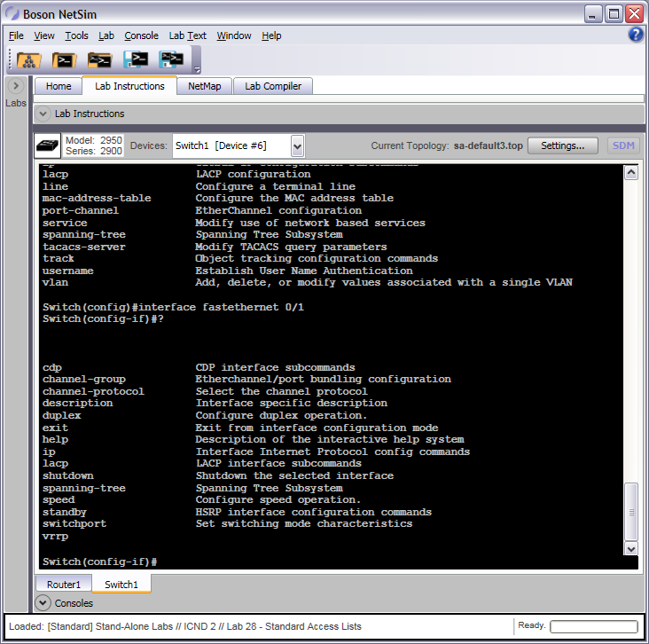
Task: Click the save single device config icon
Action: (x=136, y=59)
